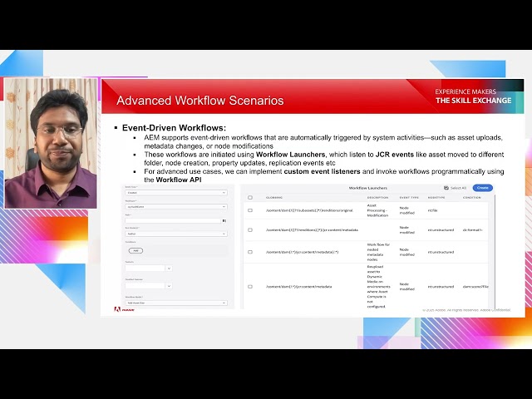Click the Event Type column header

(409, 198)
